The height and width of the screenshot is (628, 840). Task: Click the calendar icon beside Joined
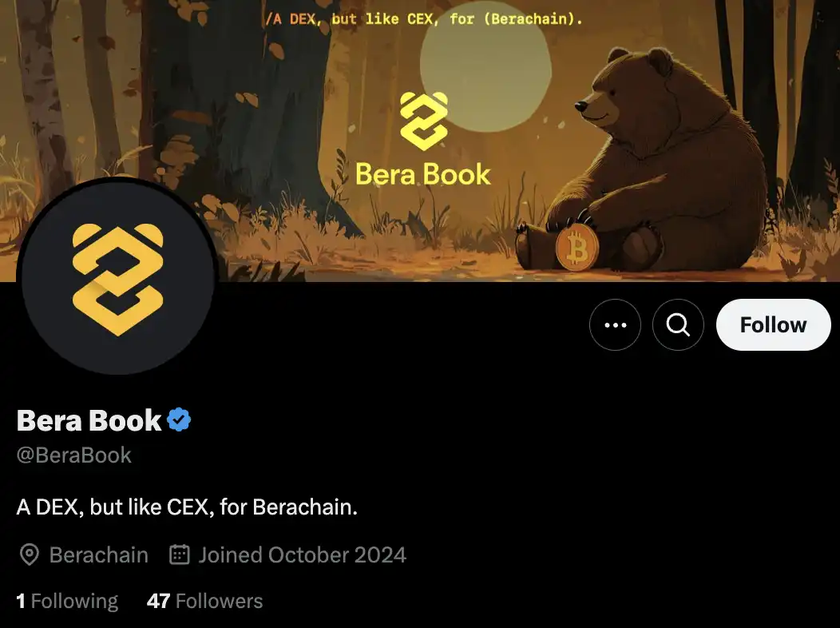180,554
